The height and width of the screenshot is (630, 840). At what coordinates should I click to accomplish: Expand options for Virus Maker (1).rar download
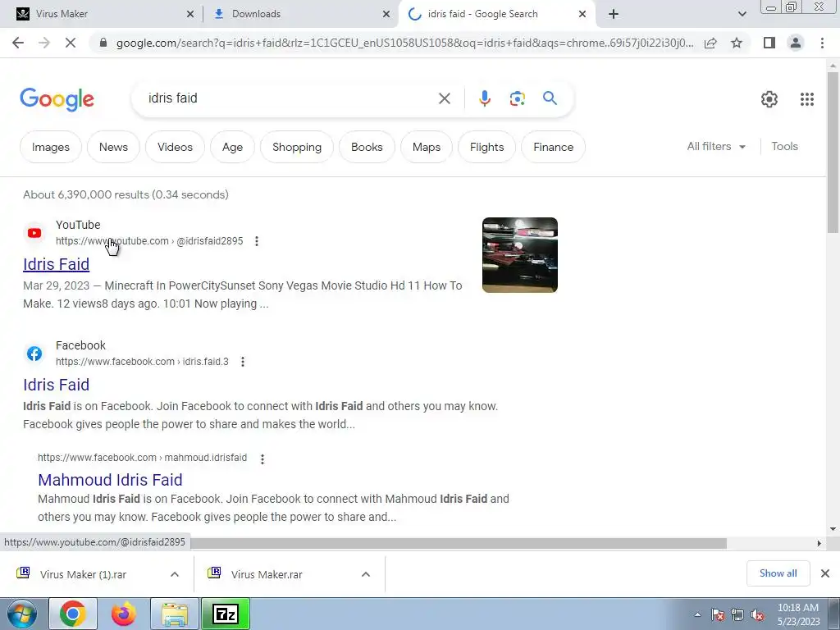175,574
